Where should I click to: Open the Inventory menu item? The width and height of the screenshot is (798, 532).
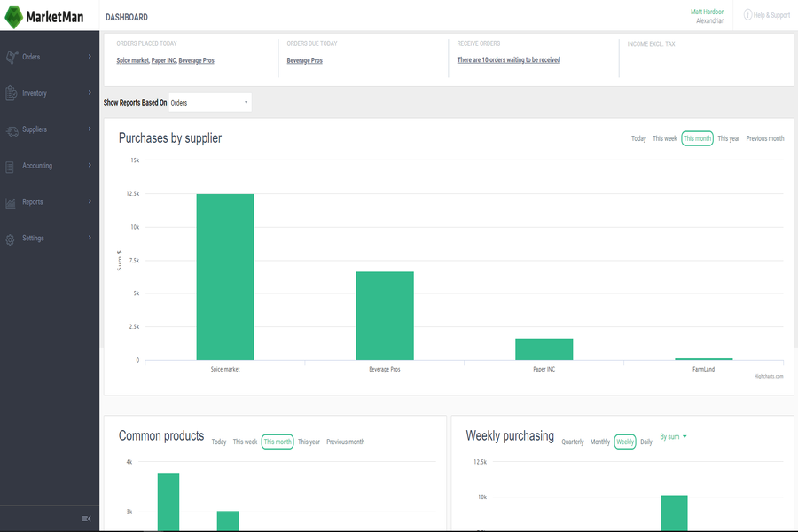[35, 93]
